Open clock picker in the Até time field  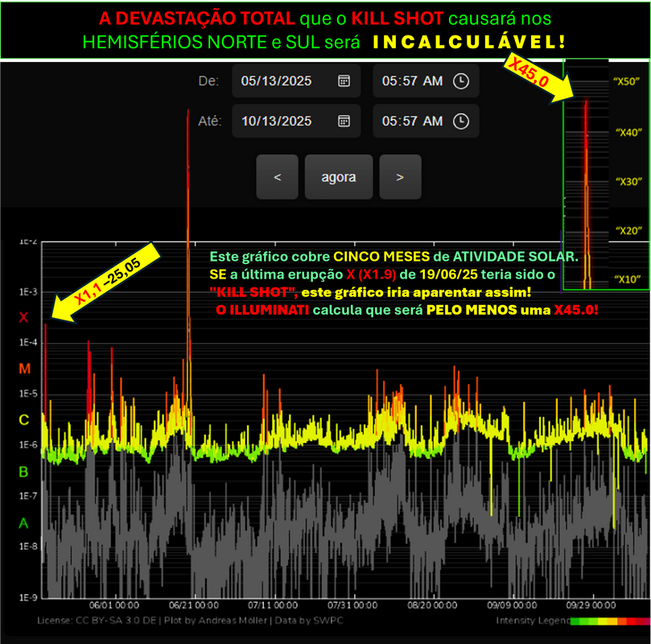pos(460,121)
